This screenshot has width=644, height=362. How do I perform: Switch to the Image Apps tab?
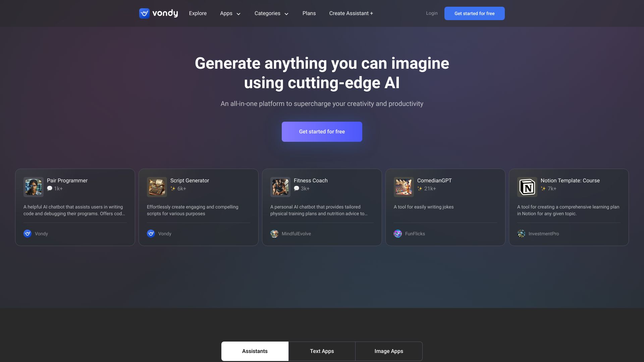click(389, 351)
